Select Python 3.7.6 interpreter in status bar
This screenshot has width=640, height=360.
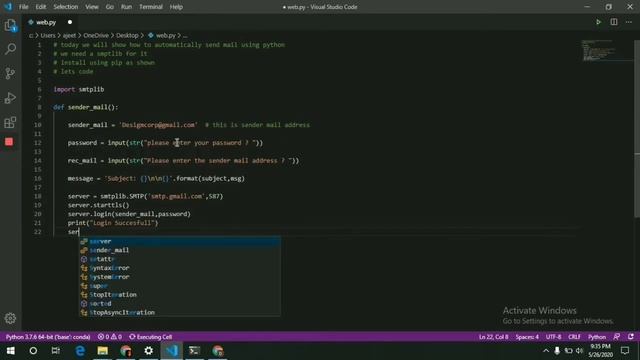[48, 337]
